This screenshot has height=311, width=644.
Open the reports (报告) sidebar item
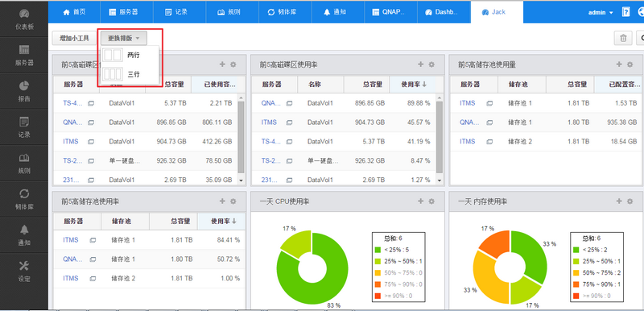[x=24, y=91]
